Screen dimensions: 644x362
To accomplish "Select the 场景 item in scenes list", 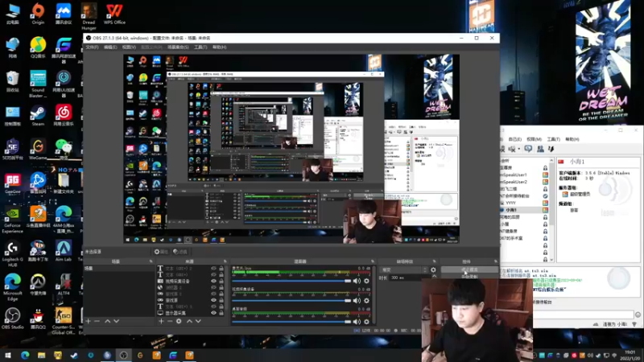I will 118,269.
